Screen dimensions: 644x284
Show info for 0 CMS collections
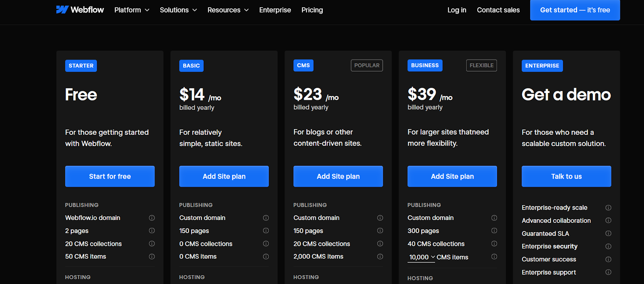266,243
